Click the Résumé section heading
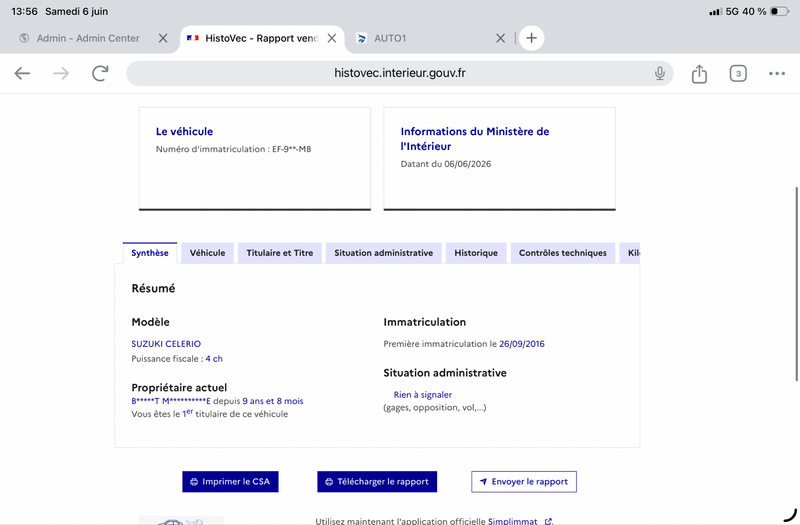 click(153, 288)
